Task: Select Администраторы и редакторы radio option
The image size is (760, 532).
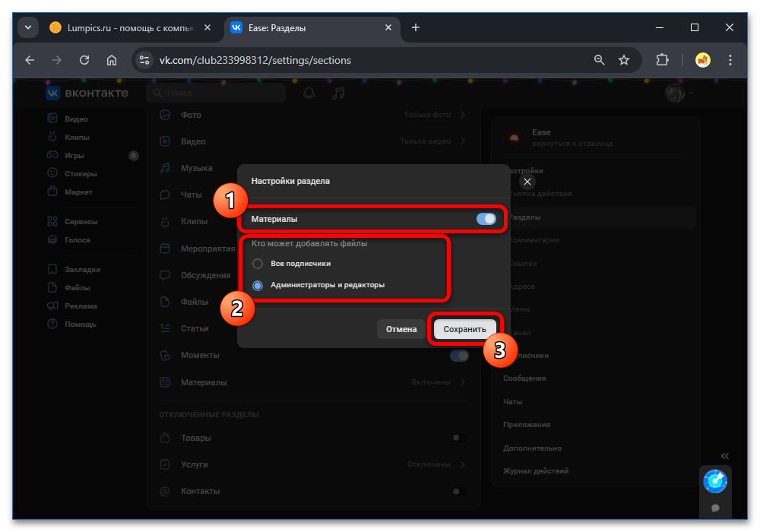Action: tap(258, 286)
